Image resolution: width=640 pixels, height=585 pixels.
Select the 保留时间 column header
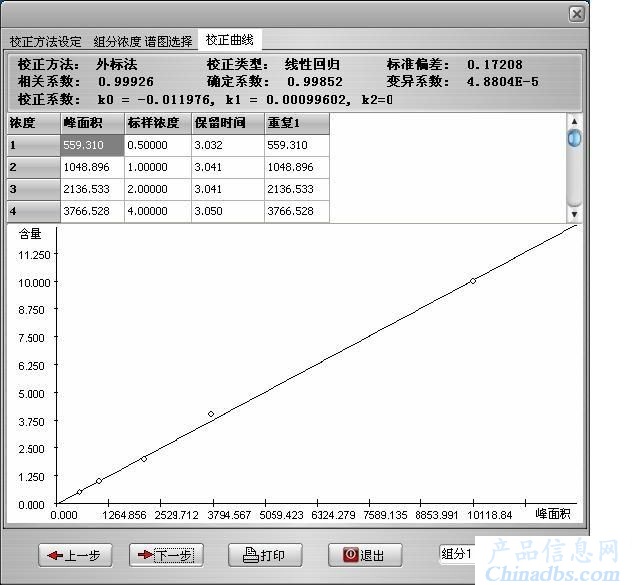(228, 123)
